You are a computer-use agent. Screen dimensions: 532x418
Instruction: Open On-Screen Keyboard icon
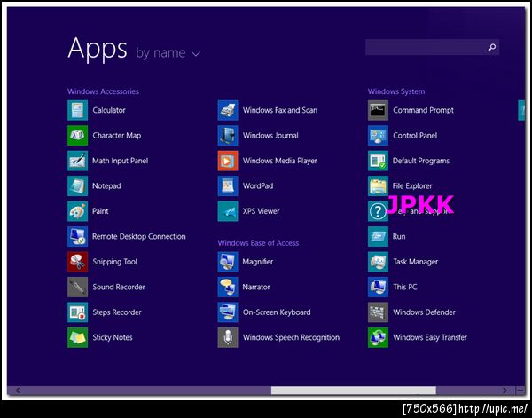click(228, 312)
